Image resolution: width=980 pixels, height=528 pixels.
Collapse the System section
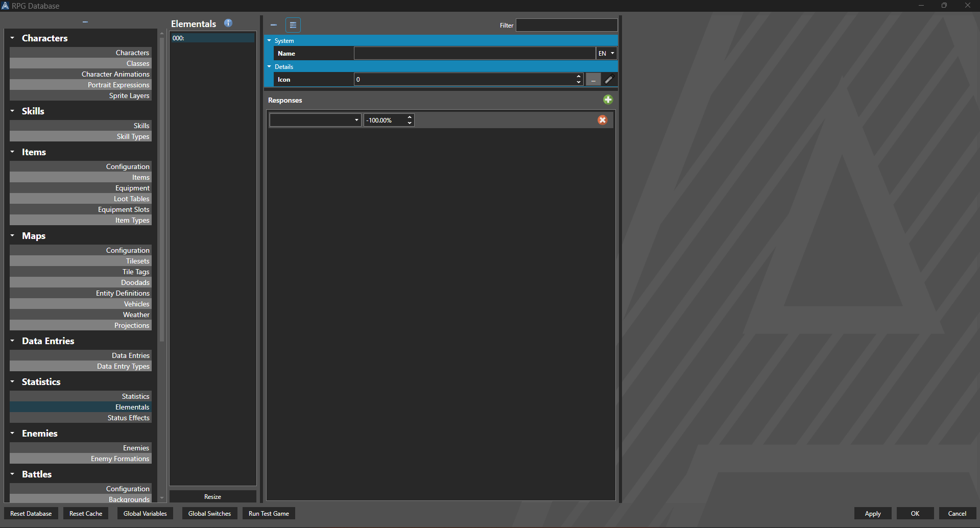[x=269, y=40]
